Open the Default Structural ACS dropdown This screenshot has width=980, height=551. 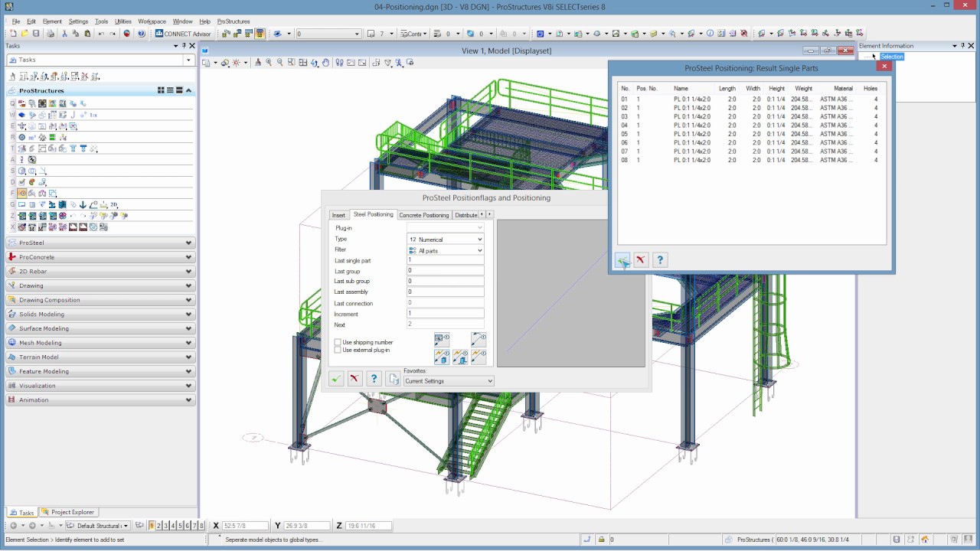[x=97, y=526]
